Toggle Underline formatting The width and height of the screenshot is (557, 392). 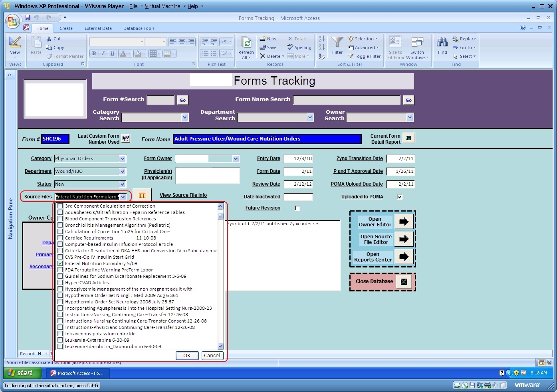click(112, 53)
